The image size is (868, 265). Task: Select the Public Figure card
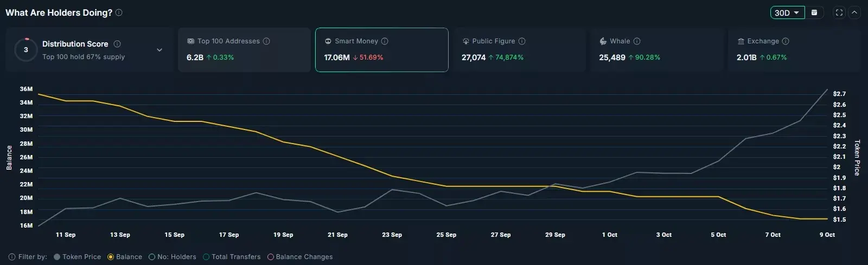coord(519,50)
